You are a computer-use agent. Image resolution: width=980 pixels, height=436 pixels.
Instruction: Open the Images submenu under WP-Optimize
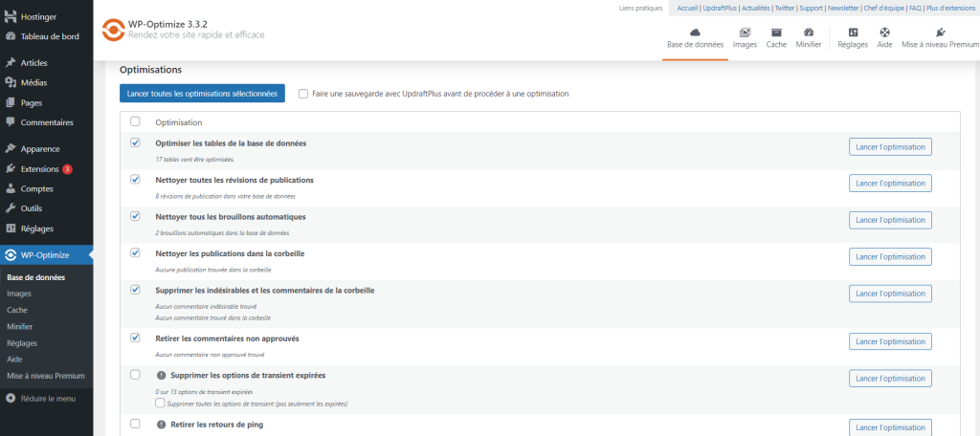coord(19,294)
